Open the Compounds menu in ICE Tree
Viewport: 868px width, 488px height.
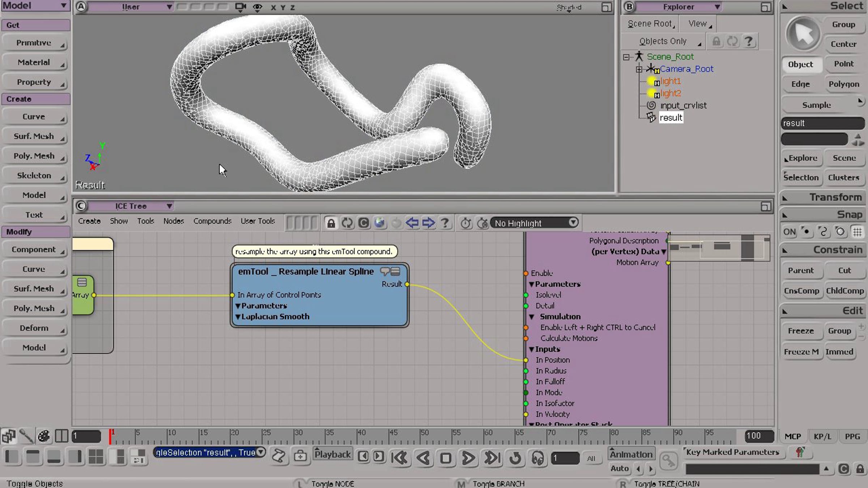coord(212,221)
